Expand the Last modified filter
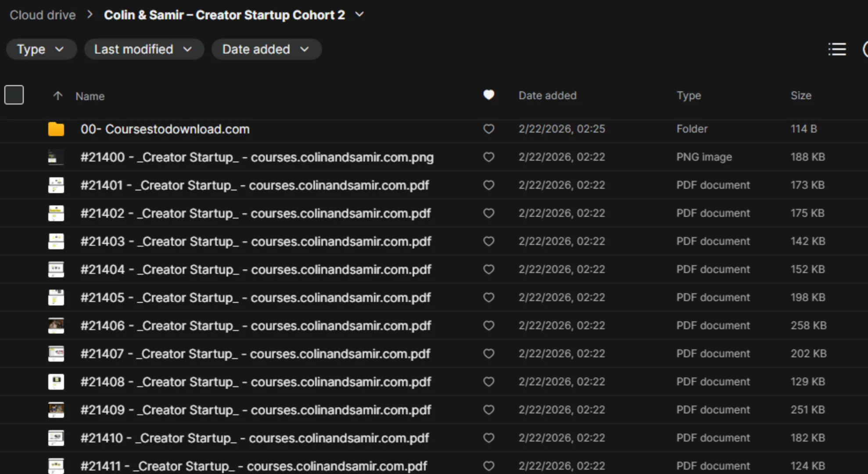 pos(143,49)
